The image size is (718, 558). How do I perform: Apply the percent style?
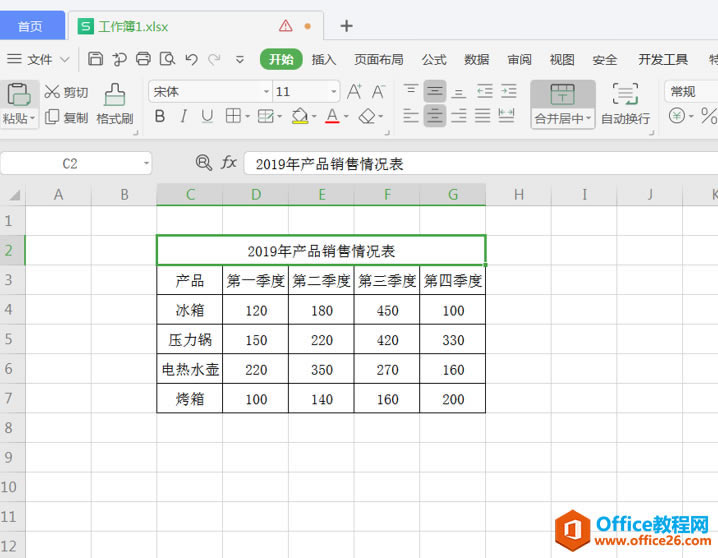[709, 116]
